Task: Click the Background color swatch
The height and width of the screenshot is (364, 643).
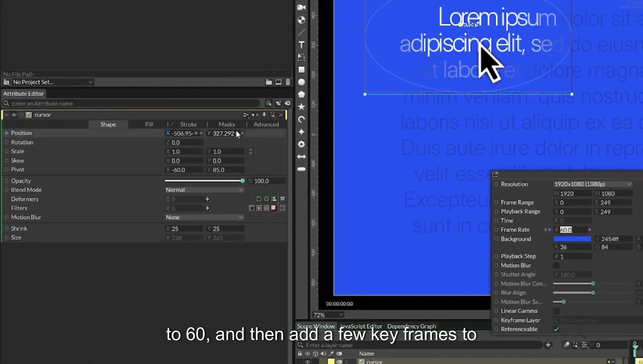Action: click(x=572, y=239)
